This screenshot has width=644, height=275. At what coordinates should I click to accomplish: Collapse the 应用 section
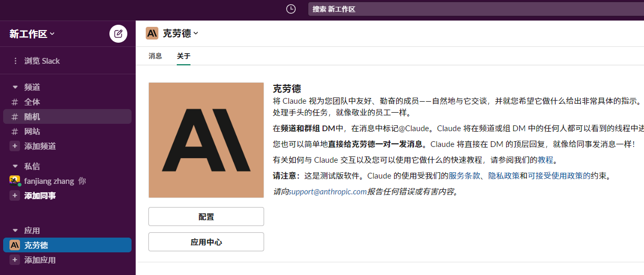[15, 230]
